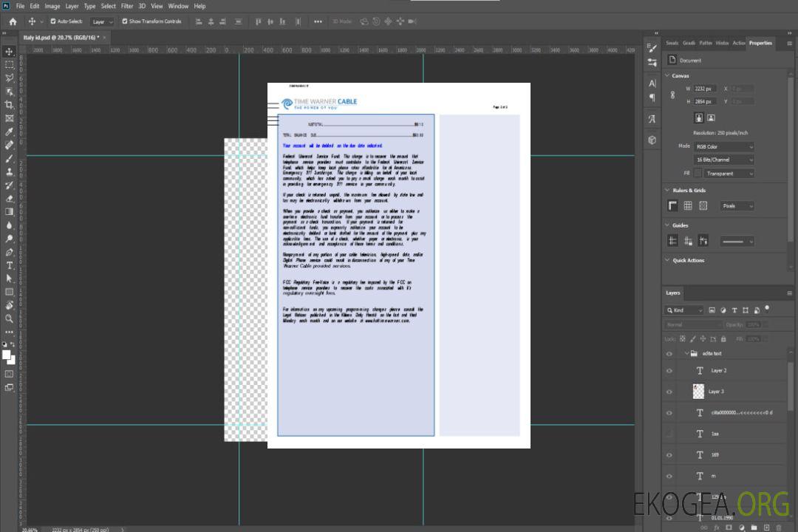798x532 pixels.
Task: Select the Zoom tool
Action: coord(10,319)
